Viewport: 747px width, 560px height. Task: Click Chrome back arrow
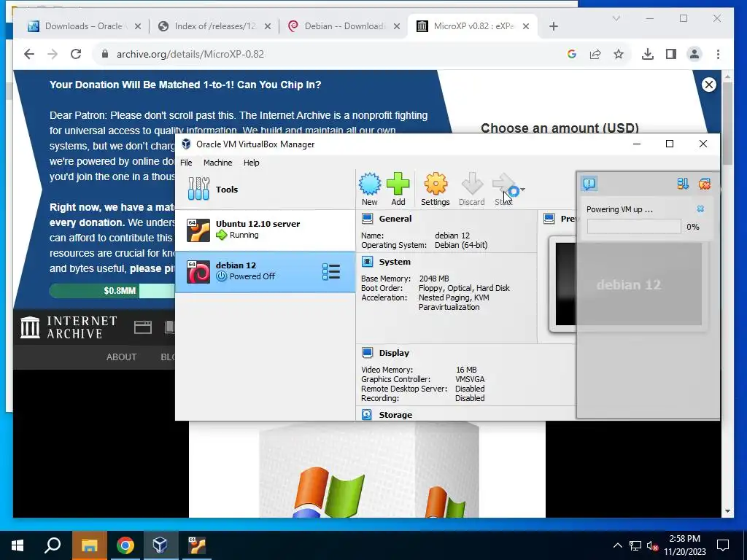[x=29, y=54]
